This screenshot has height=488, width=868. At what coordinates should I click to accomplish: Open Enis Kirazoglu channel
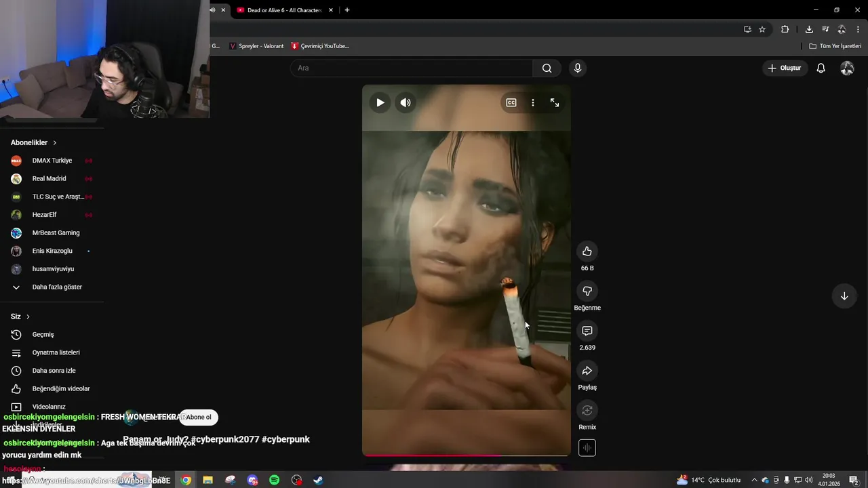click(x=52, y=251)
